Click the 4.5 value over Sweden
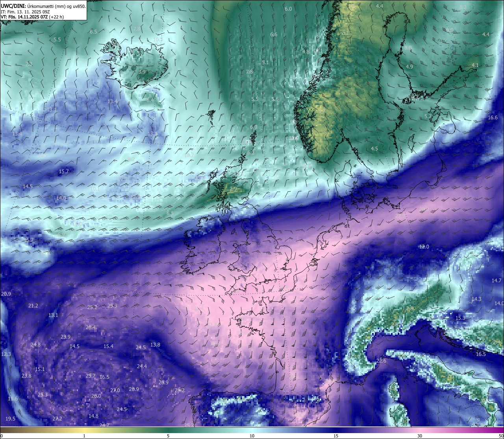This screenshot has width=504, height=439. 374,148
